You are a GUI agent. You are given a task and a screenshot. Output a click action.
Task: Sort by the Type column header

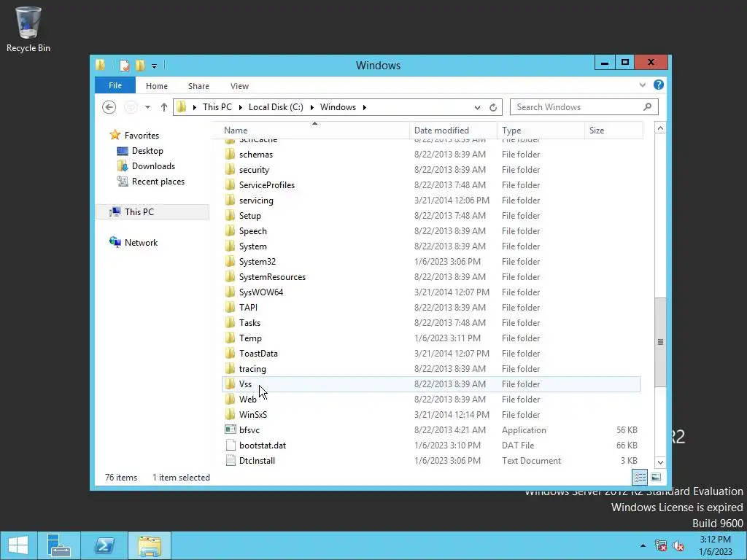pos(541,131)
